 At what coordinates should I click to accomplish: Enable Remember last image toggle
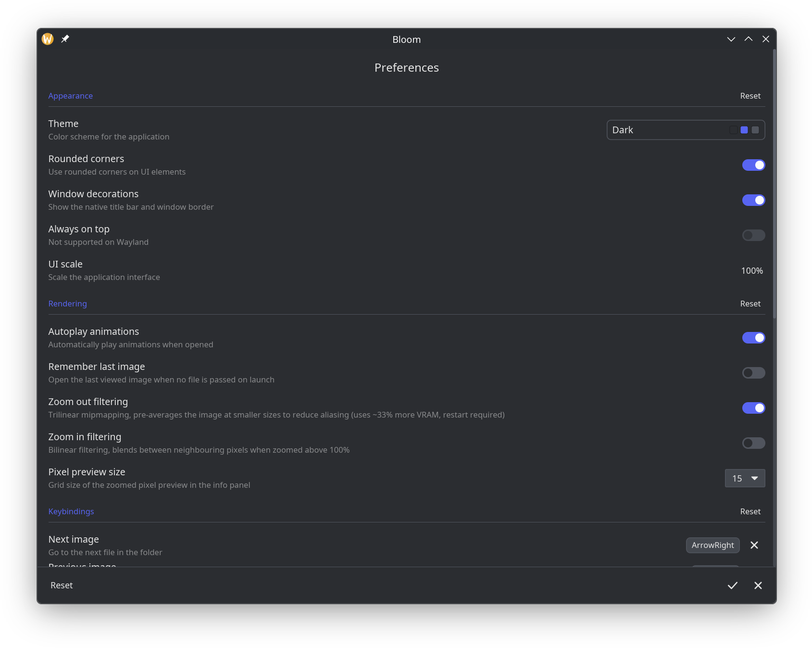(753, 373)
